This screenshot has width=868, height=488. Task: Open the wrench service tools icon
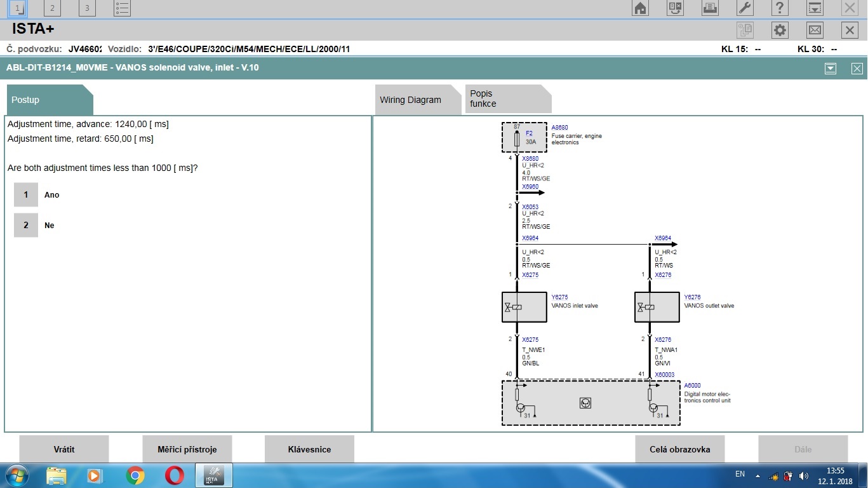(745, 8)
